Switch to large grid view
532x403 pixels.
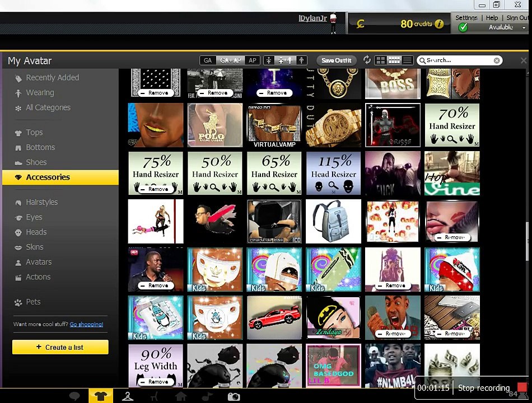coord(381,60)
